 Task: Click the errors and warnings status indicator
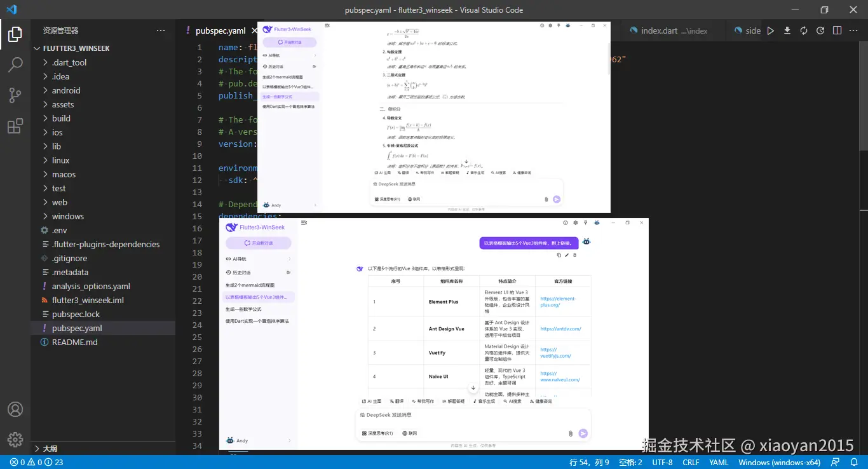[x=36, y=462]
